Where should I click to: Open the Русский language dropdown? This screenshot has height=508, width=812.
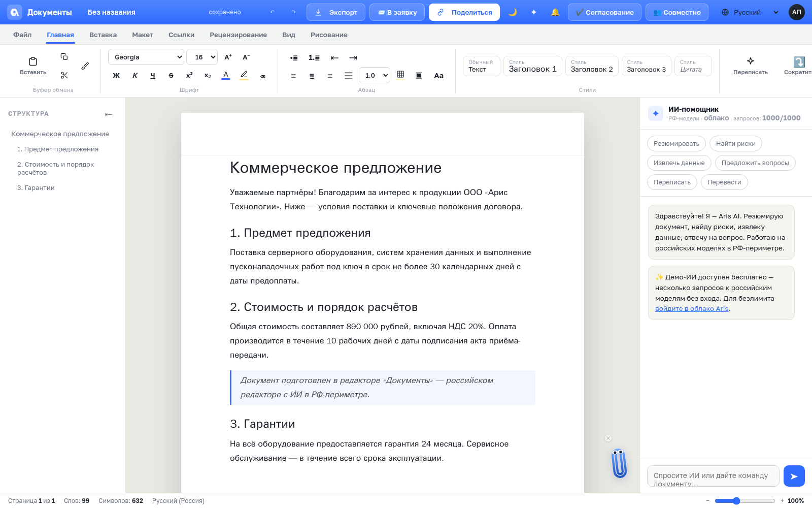[750, 12]
